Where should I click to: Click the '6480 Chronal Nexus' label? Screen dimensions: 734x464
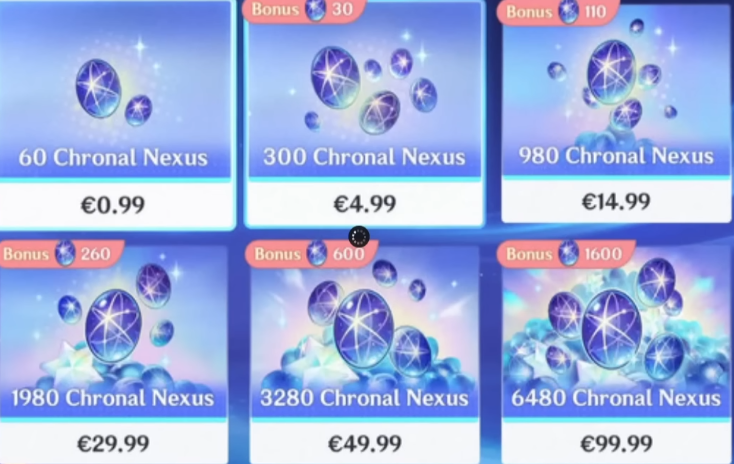(616, 398)
